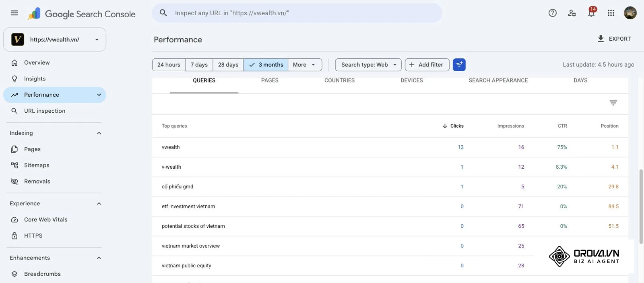Toggle the 3 months date range
This screenshot has width=644, height=283.
click(266, 65)
